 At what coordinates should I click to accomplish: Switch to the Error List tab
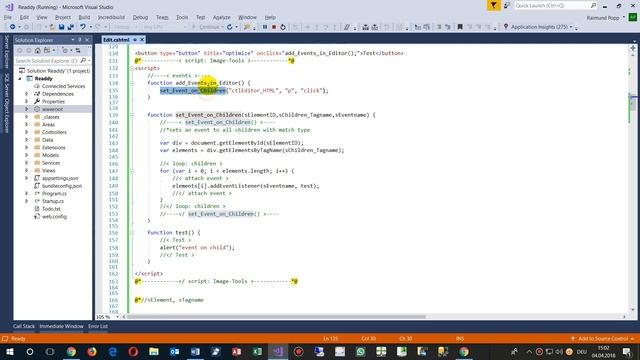[98, 327]
